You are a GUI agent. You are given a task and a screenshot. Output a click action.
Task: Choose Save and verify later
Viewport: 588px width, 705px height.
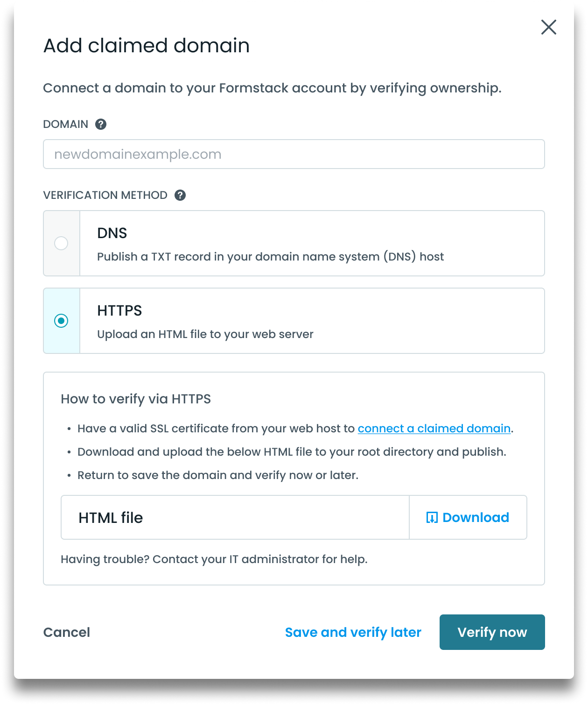point(353,632)
